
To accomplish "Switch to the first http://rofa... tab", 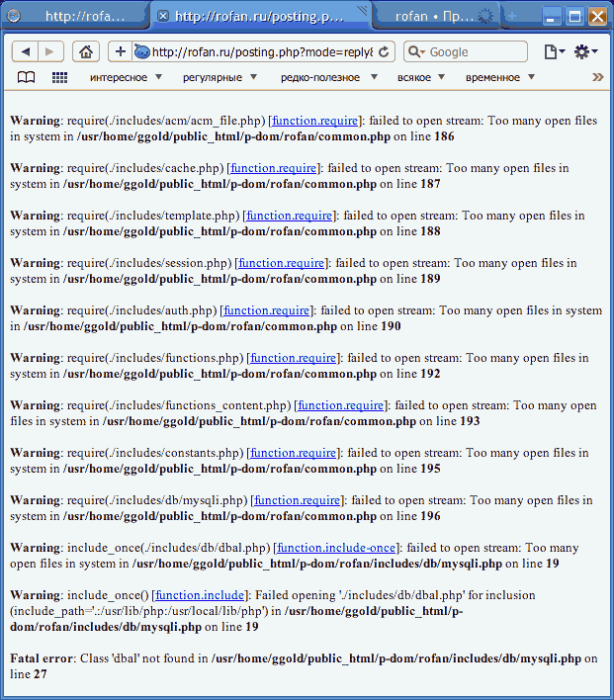I will (x=85, y=17).
